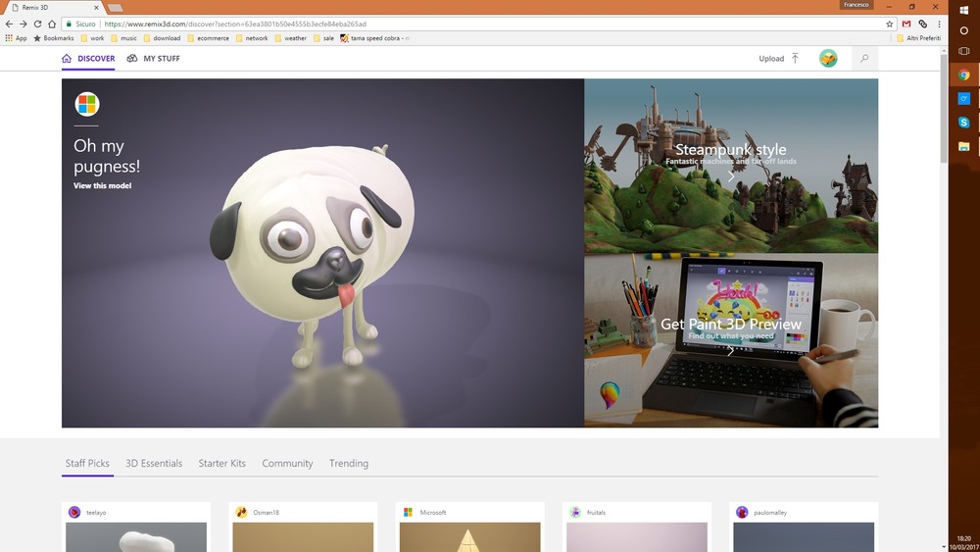Bookmark this page with the star icon
The image size is (980, 552).
tap(890, 24)
